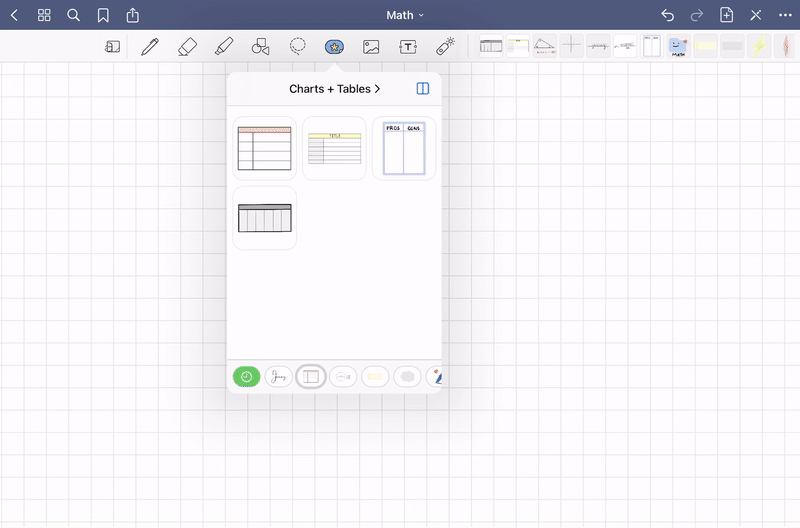This screenshot has height=528, width=800.
Task: Toggle the zoom window tool
Action: coord(112,46)
